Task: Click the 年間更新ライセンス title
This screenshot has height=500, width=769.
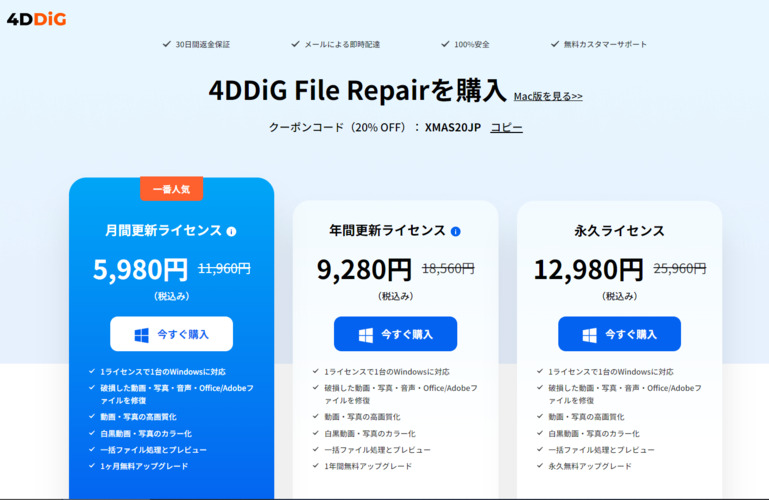Action: (387, 230)
